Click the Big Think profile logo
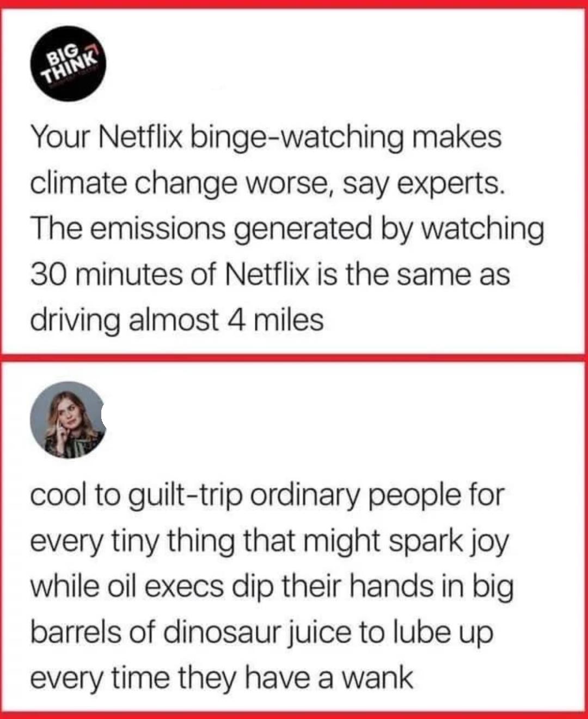This screenshot has height=719, width=588. (x=68, y=68)
